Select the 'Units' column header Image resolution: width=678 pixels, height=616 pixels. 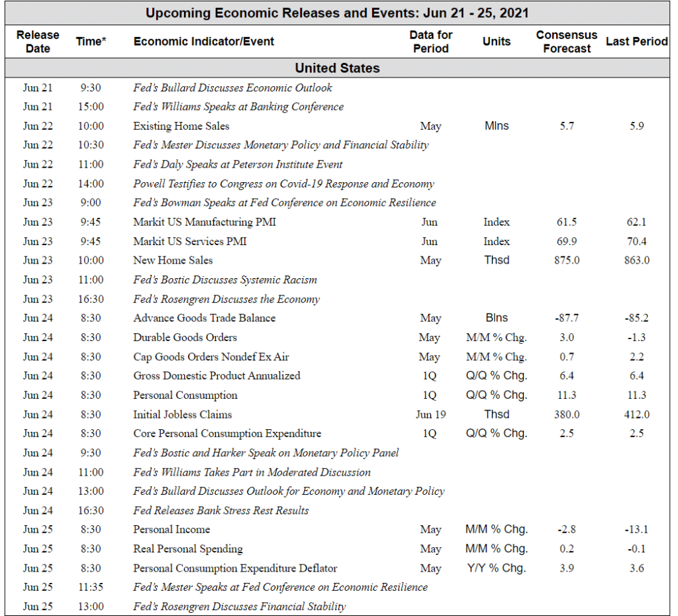[x=497, y=42]
